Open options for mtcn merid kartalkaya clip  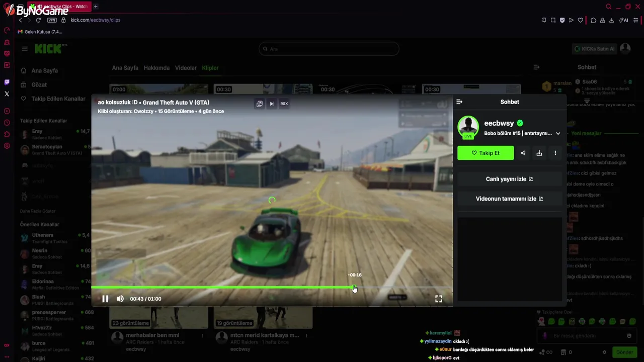click(306, 335)
